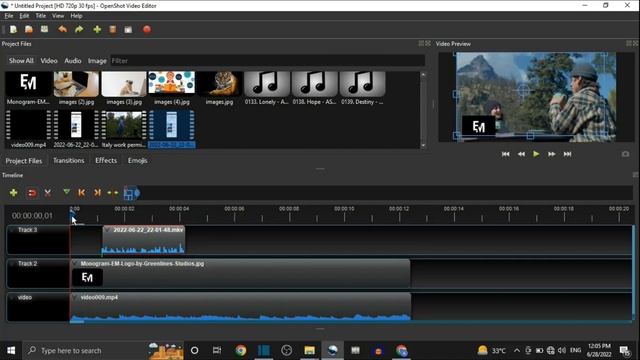
Task: Add a marker with the green arrow
Action: coord(67,192)
